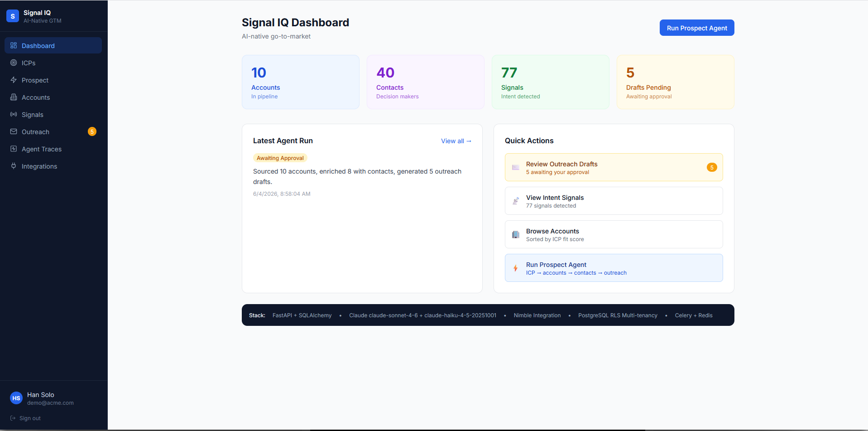Open the Browse Accounts quick action
This screenshot has height=431, width=868.
click(614, 234)
